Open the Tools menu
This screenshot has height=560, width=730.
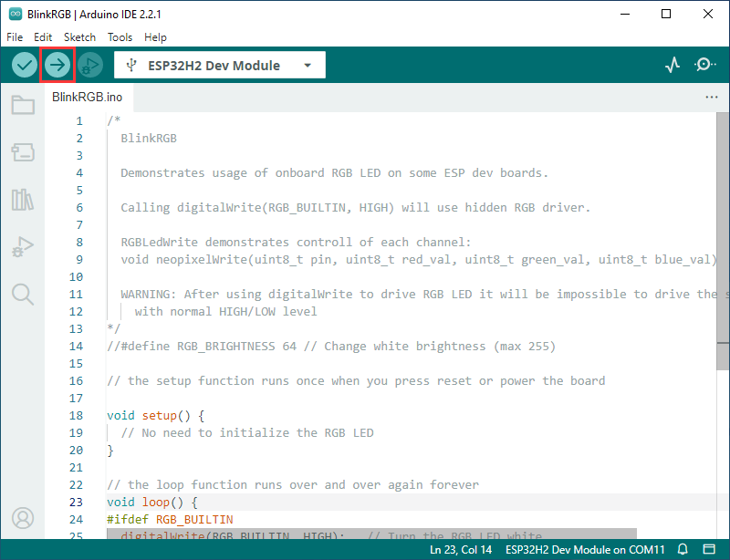tap(120, 37)
